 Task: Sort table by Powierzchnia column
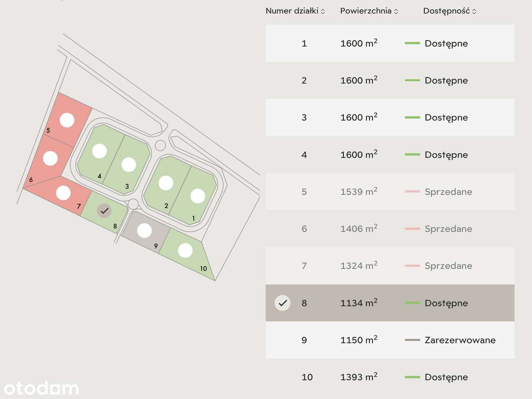tap(369, 11)
